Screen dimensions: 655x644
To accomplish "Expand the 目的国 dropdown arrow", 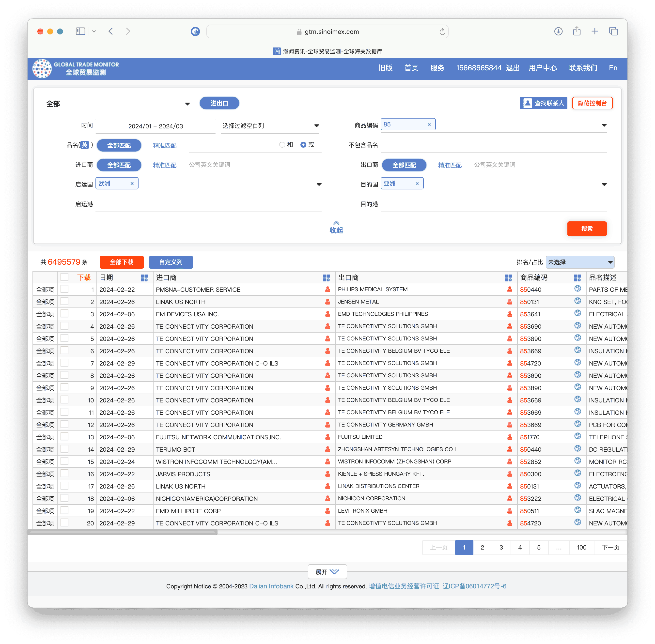I will (604, 185).
